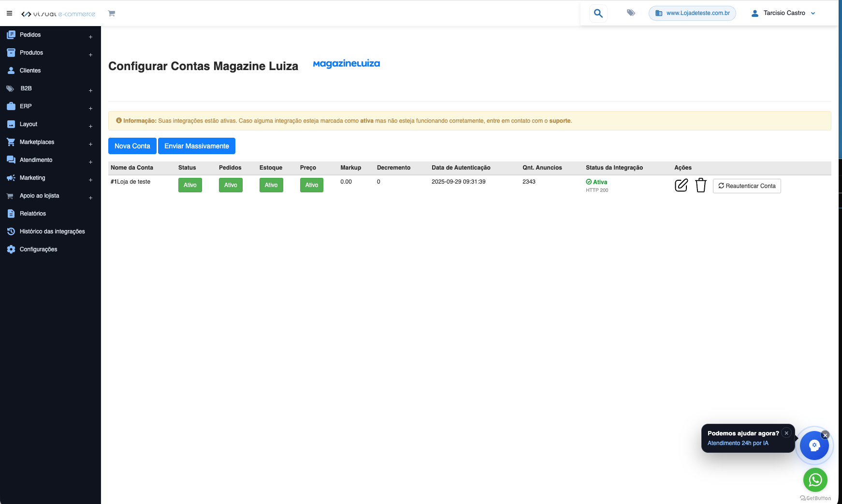The height and width of the screenshot is (504, 842).
Task: Open the shopping cart icon near logo
Action: (x=112, y=14)
